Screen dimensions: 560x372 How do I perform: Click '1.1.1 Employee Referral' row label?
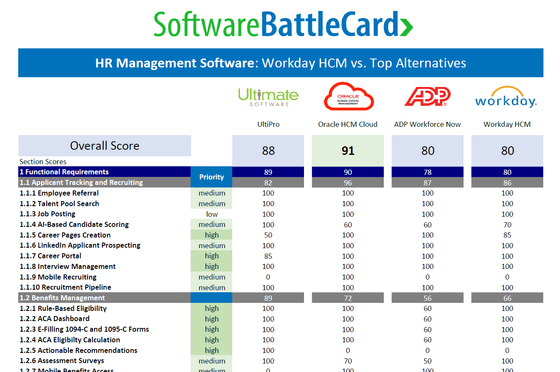pos(59,193)
